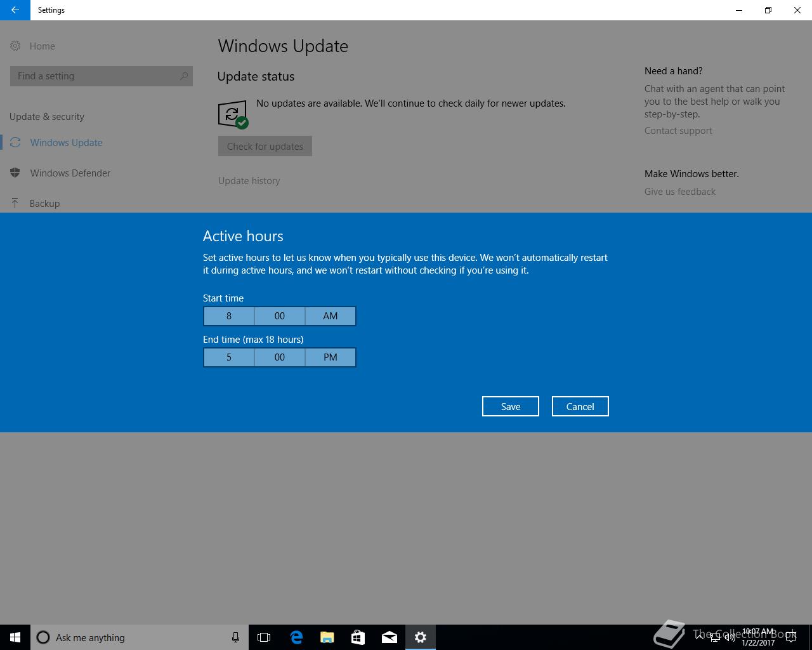Activate the Cortana microphone icon
Screen dimensions: 812x650
click(x=235, y=637)
